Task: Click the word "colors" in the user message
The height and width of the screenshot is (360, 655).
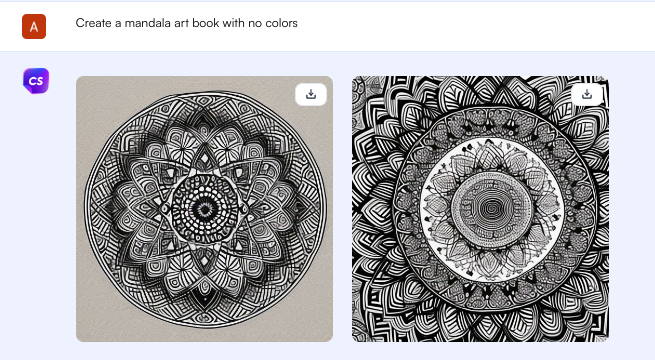Action: pyautogui.click(x=281, y=23)
